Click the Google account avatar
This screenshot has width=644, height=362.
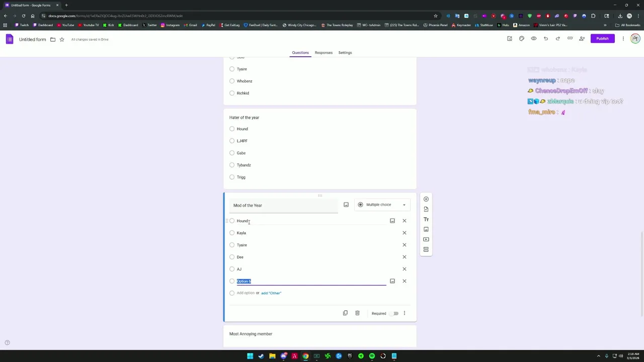coord(635,39)
